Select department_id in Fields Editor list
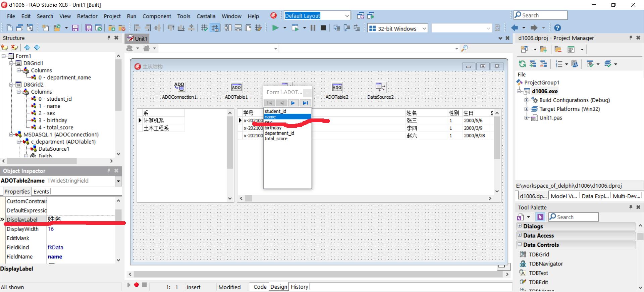The height and width of the screenshot is (292, 644). pos(279,133)
